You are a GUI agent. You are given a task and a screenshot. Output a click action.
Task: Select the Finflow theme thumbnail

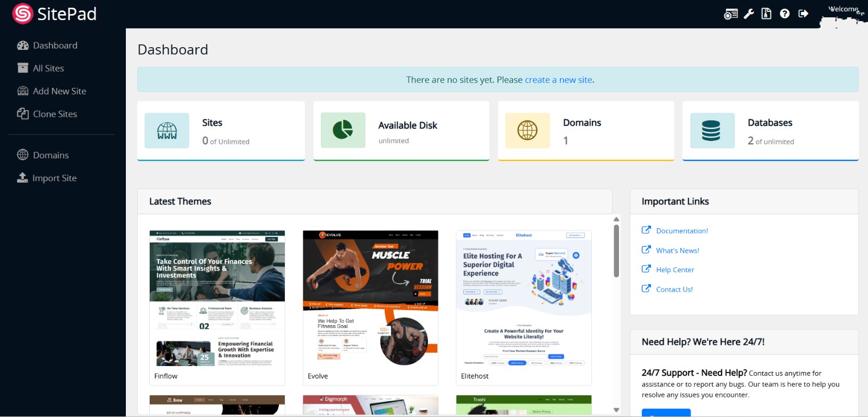(x=217, y=299)
